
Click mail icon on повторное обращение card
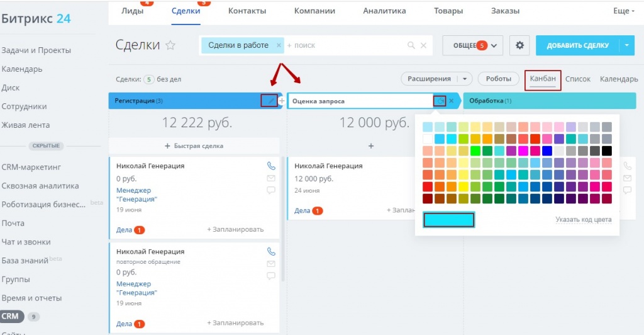pyautogui.click(x=271, y=263)
